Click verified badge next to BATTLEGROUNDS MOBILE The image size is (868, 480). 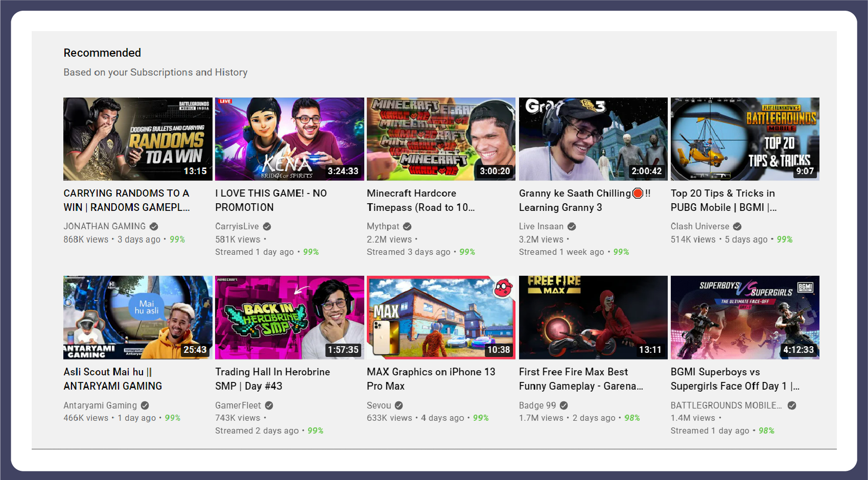tap(792, 405)
